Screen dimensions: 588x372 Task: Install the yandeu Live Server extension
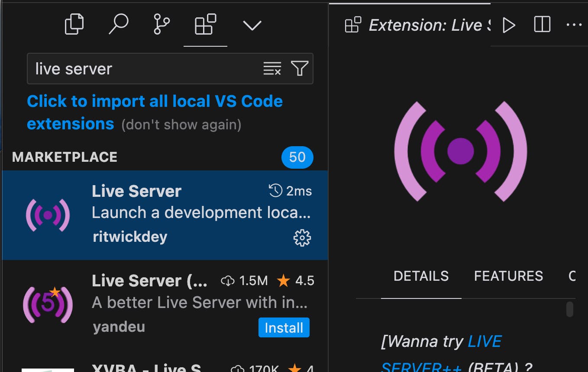pyautogui.click(x=284, y=327)
